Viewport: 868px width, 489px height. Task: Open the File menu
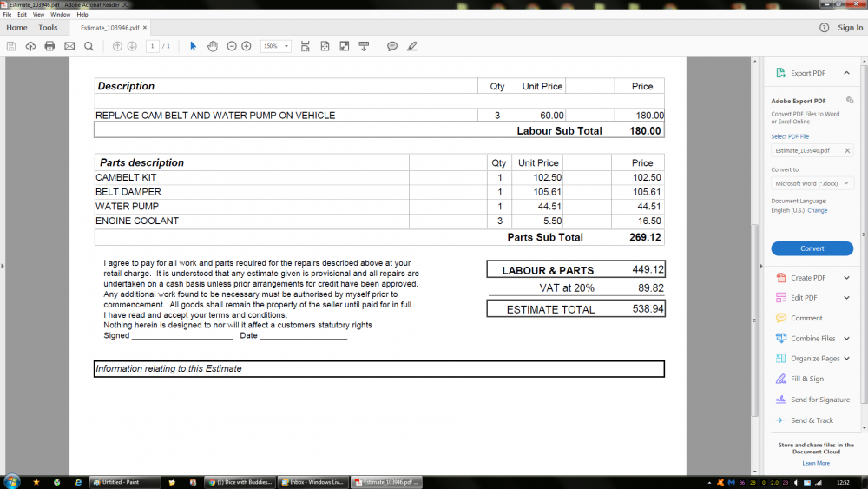(7, 15)
